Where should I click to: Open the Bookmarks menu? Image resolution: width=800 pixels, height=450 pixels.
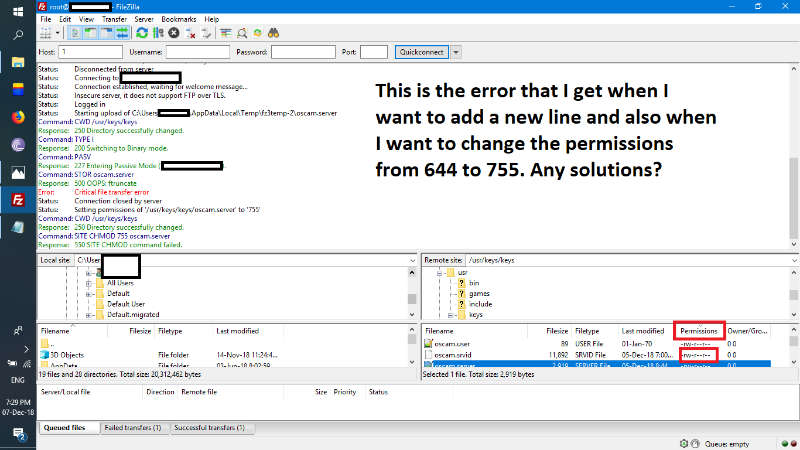click(179, 19)
